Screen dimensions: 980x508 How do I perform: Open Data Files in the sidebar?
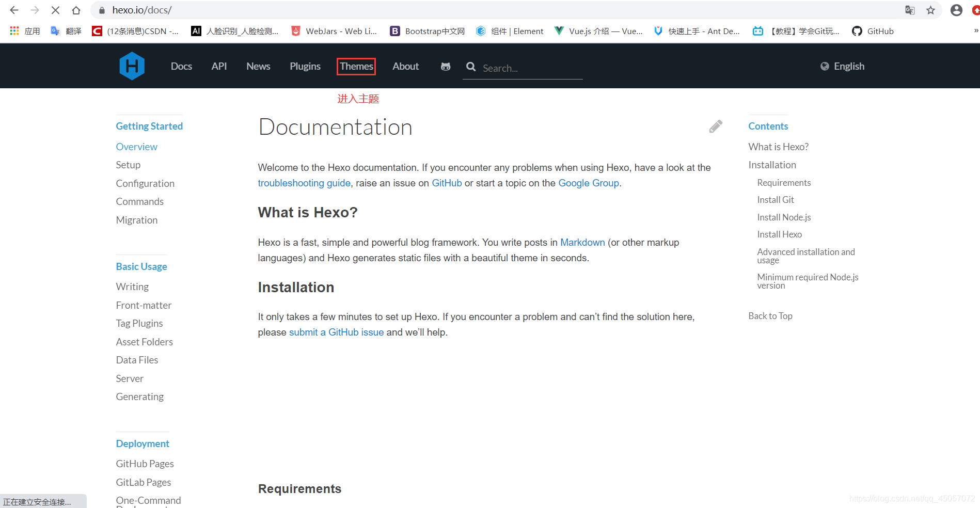coord(137,360)
